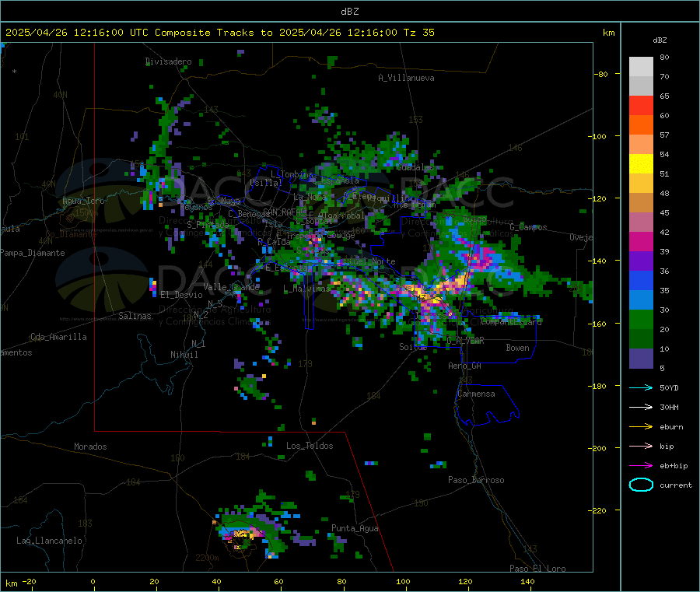Click the SAN_RAFAEL map label
Screen dimensions: 700x592
click(285, 212)
